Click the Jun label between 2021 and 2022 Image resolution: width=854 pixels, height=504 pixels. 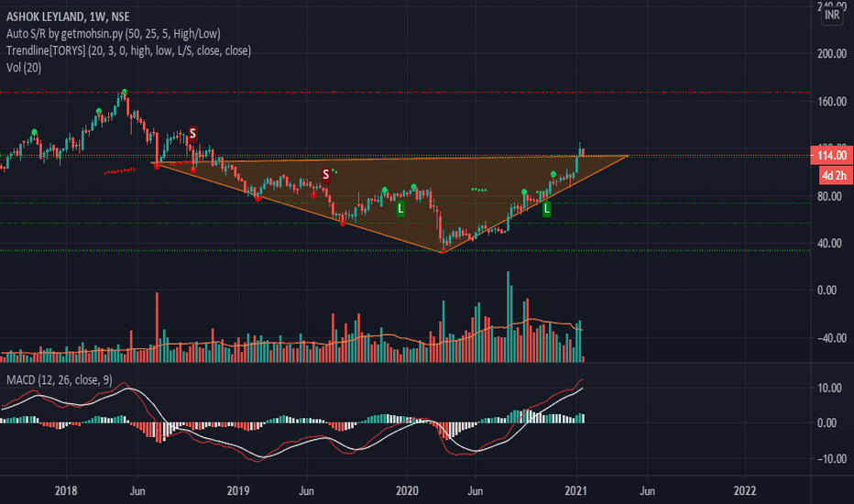647,491
